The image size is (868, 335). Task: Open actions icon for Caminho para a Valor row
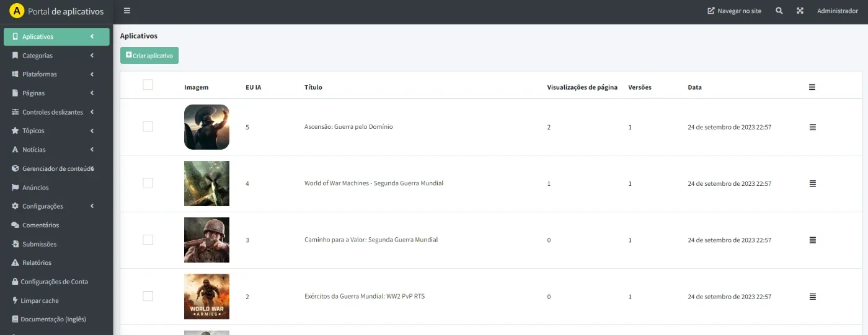pos(812,240)
